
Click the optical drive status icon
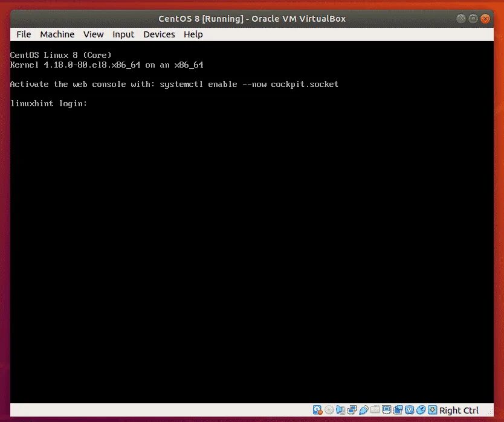[x=329, y=410]
